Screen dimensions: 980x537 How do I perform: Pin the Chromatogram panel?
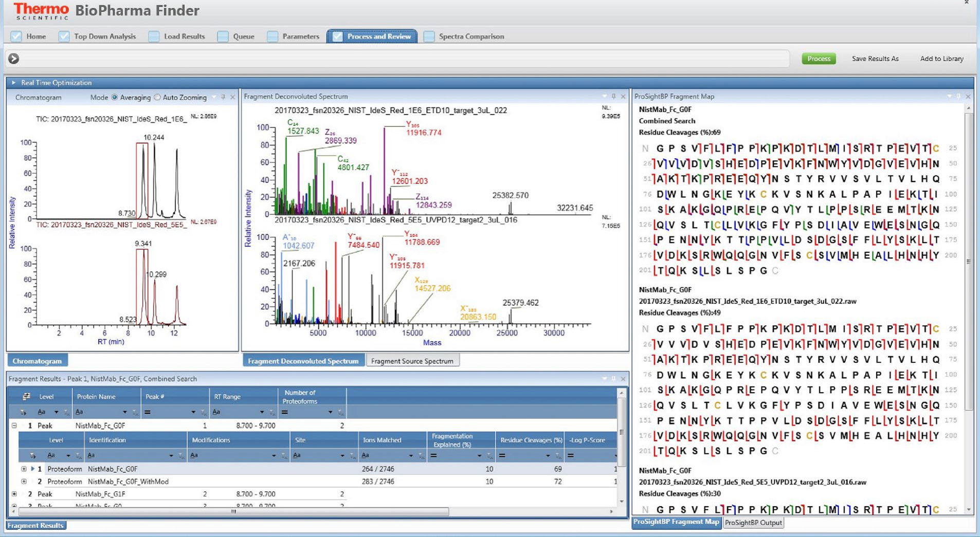pos(223,97)
